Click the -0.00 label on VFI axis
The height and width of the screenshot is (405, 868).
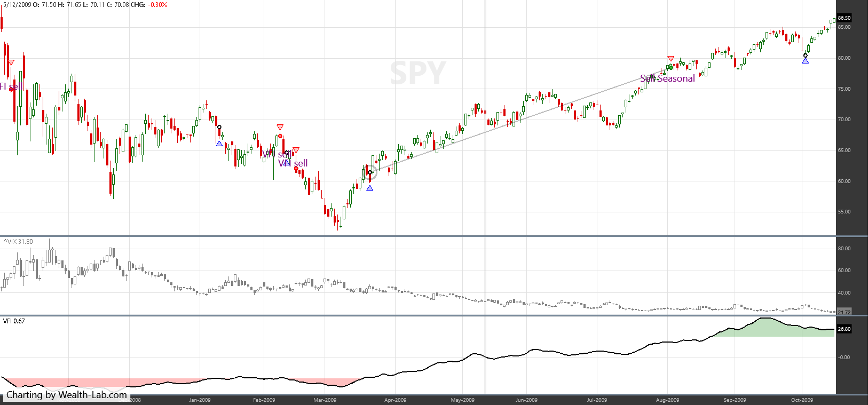coord(844,358)
